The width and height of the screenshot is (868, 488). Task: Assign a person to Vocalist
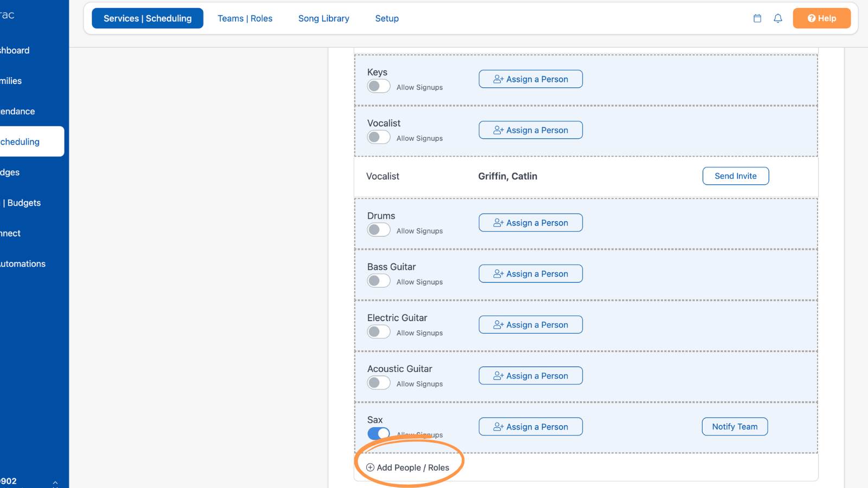(531, 130)
